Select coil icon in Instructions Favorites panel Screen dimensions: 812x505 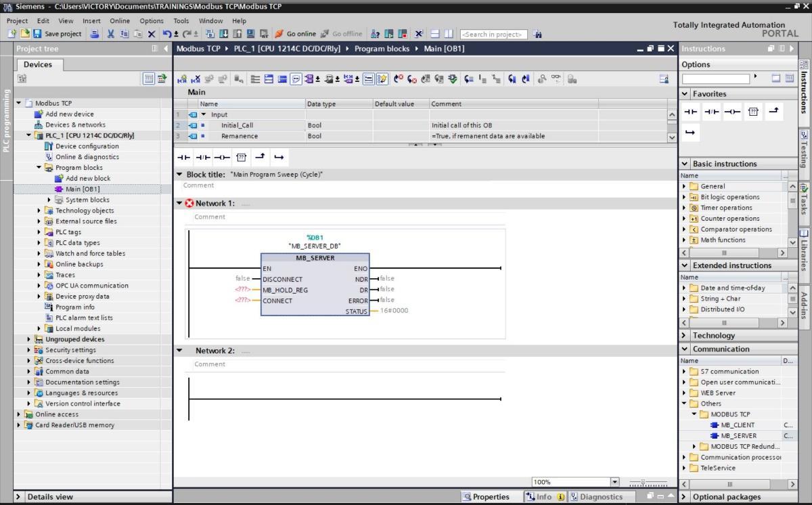point(732,112)
